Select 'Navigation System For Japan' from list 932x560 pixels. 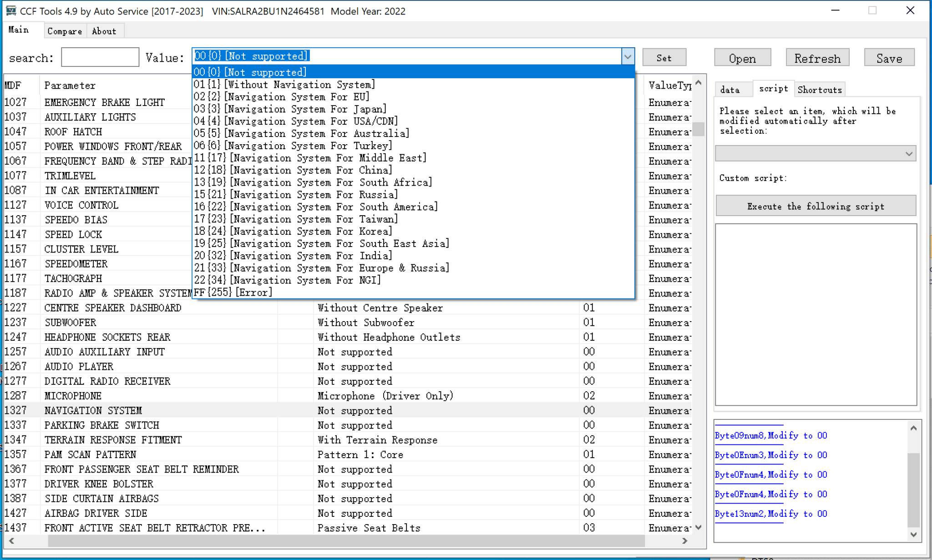(290, 109)
